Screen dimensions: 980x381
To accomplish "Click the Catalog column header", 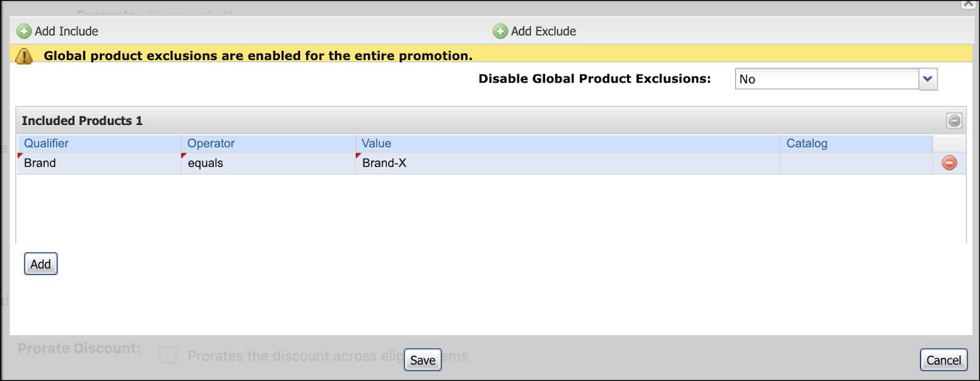I will tap(807, 143).
